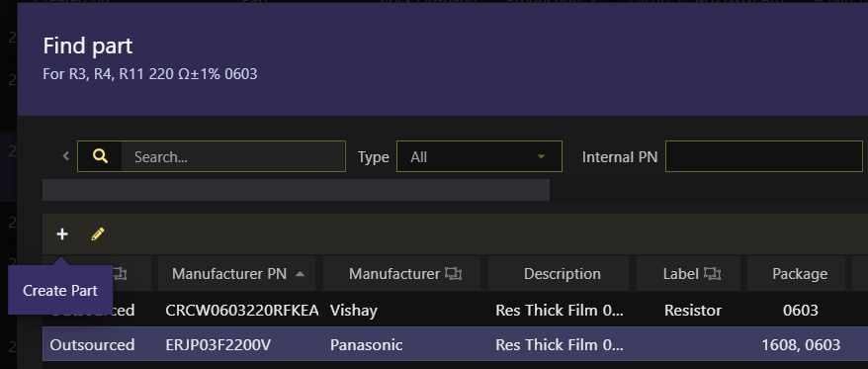
Task: Click filter icon in Manufacturer column header
Action: (x=453, y=274)
